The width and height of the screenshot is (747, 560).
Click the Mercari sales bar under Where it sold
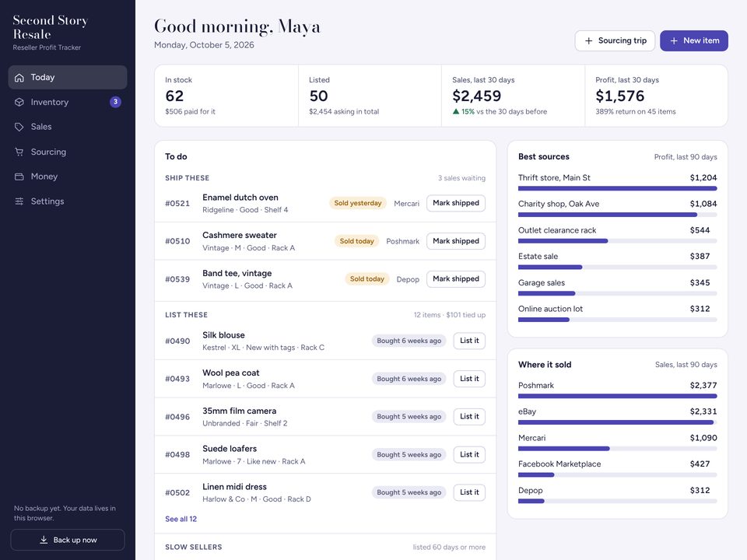617,449
